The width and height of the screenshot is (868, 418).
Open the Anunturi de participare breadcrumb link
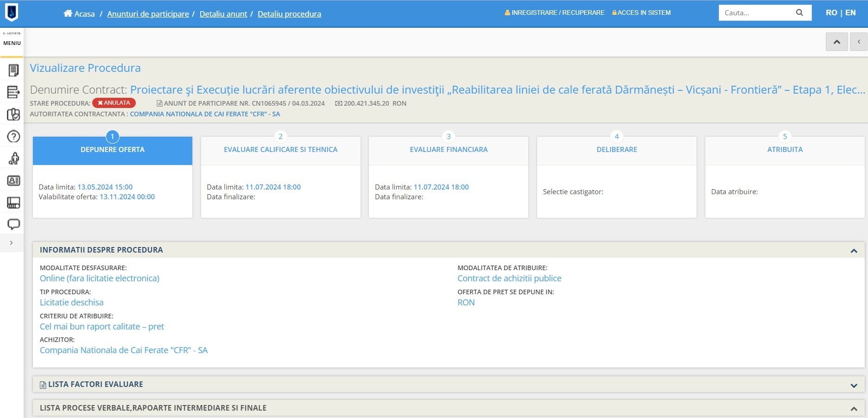pyautogui.click(x=148, y=14)
